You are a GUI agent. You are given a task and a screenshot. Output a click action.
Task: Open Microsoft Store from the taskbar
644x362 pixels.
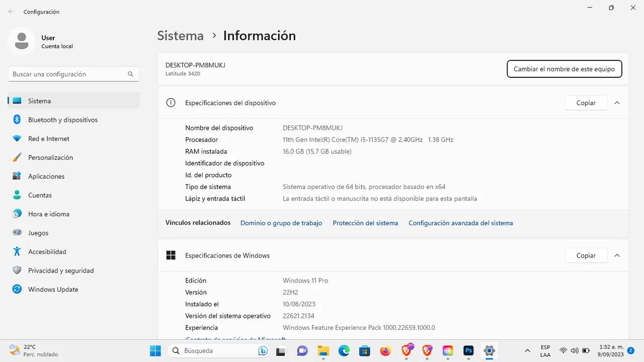pos(364,350)
